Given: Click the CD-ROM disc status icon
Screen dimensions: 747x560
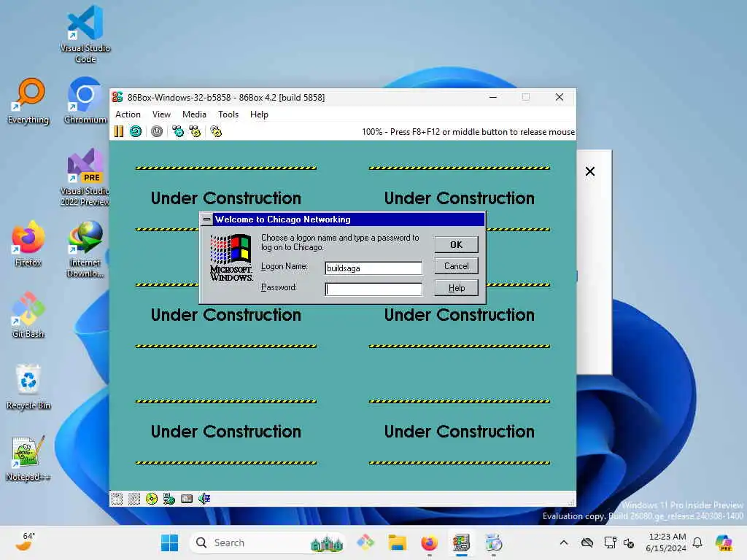Looking at the screenshot, I should 152,499.
